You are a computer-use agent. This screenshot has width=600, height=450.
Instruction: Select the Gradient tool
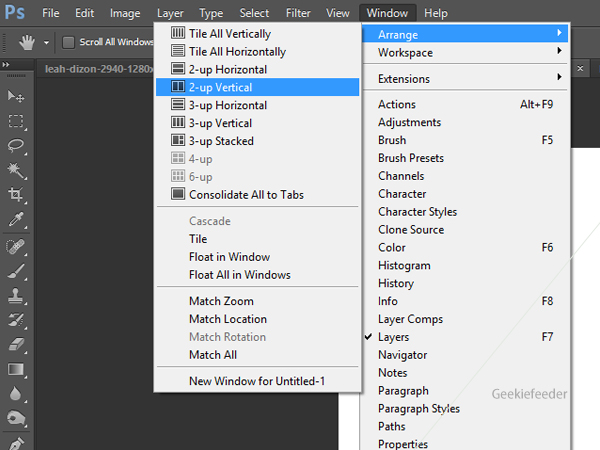coord(16,370)
